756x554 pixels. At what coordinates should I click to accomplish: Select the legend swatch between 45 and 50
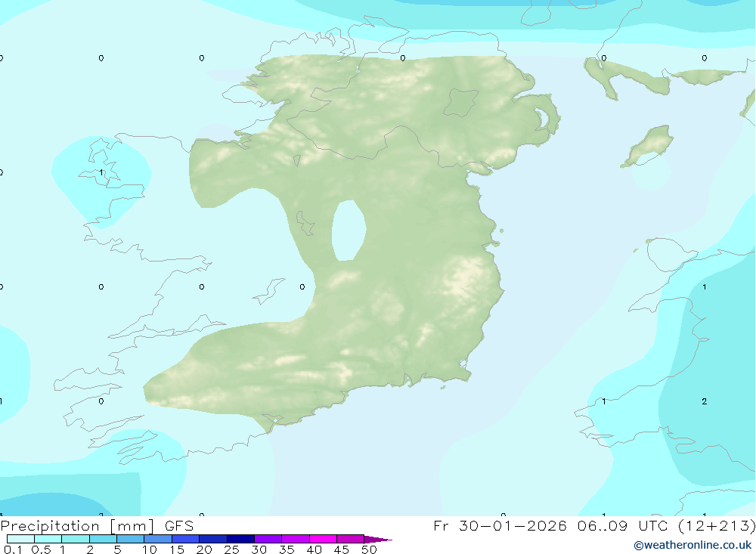351,539
